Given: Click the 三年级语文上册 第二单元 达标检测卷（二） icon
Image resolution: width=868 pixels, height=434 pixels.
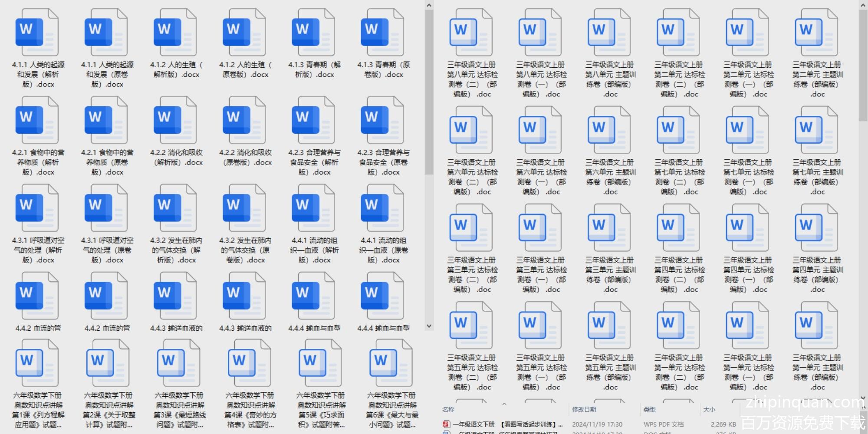Looking at the screenshot, I should point(678,33).
